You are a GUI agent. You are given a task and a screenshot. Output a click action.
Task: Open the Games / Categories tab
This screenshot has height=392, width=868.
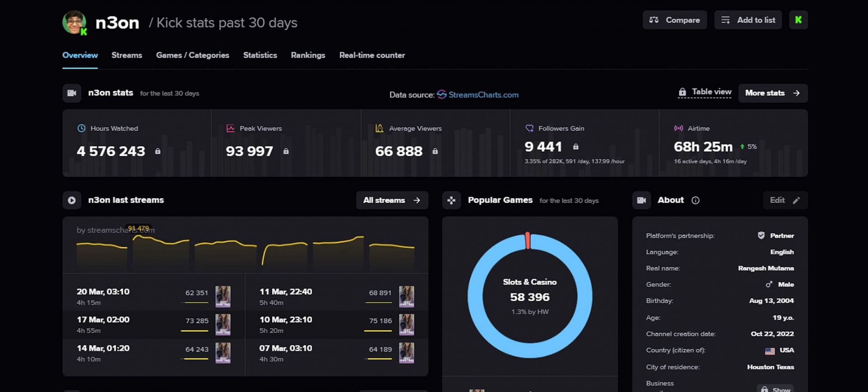[x=193, y=55]
